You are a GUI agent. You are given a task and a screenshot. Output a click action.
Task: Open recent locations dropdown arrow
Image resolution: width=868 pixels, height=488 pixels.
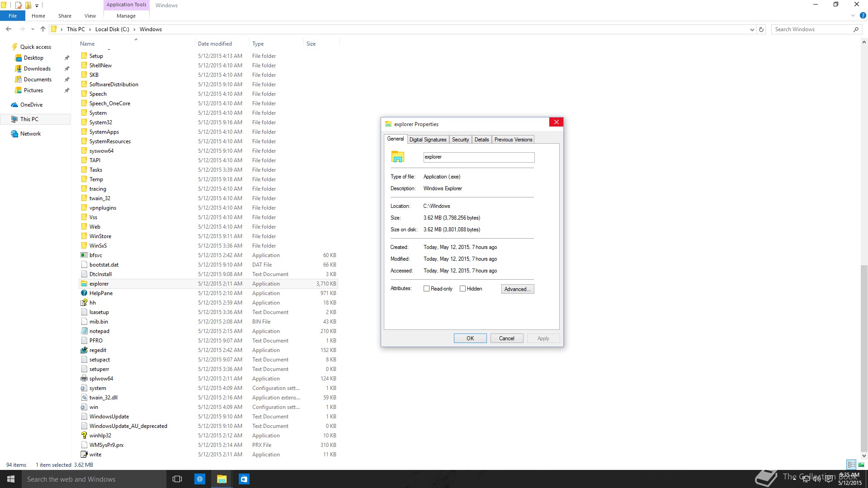(x=33, y=29)
